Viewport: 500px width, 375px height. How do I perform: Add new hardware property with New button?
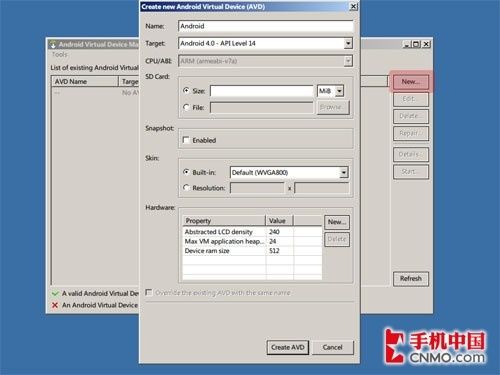[337, 222]
